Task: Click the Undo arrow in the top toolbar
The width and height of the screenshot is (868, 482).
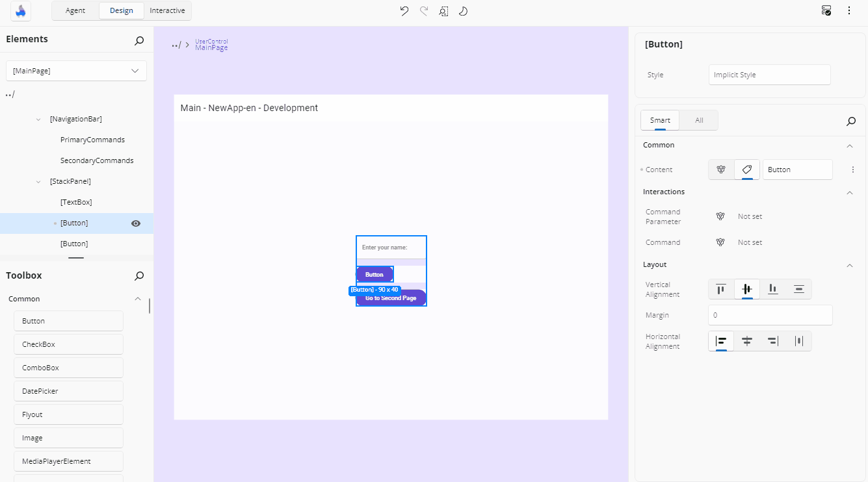Action: (x=404, y=10)
